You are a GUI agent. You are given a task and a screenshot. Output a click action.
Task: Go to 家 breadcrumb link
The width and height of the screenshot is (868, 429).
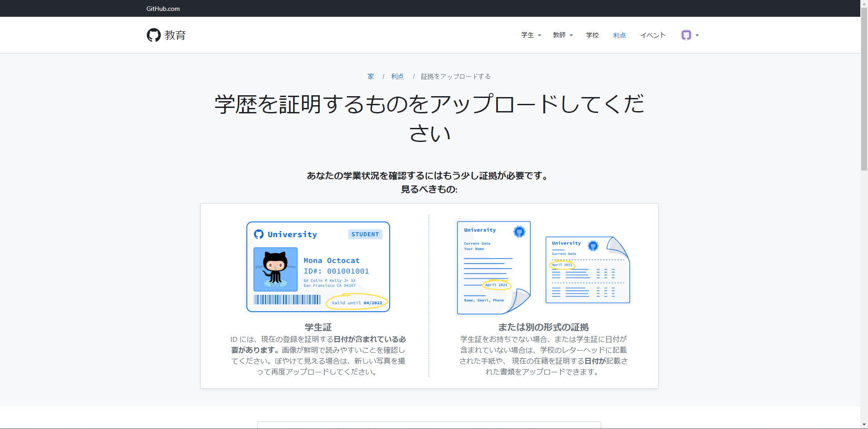click(371, 76)
